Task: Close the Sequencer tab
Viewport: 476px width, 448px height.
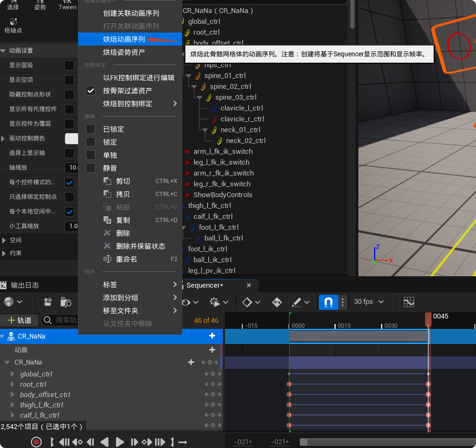Action: click(249, 285)
